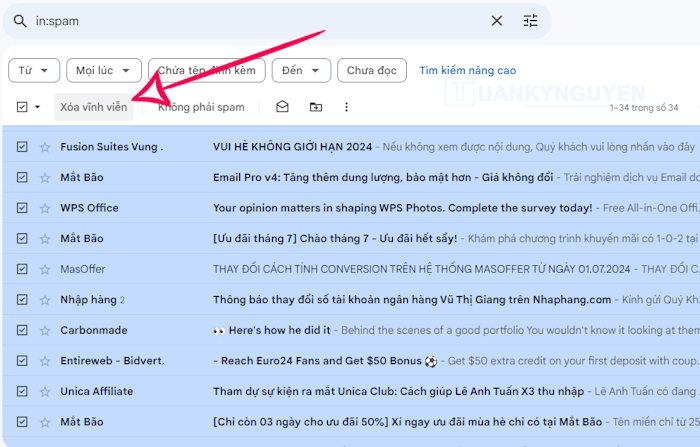Uncheck the Nhập hàng email
The image size is (700, 447).
pos(22,300)
